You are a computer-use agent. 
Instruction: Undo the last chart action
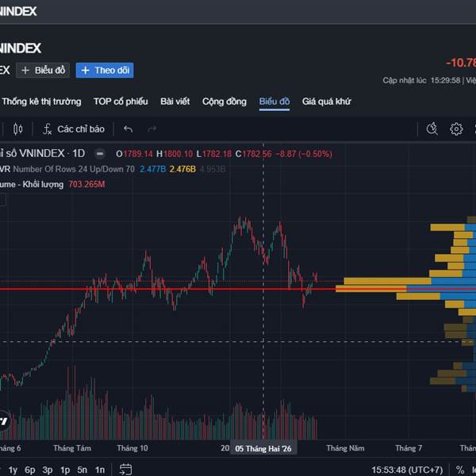coord(129,129)
